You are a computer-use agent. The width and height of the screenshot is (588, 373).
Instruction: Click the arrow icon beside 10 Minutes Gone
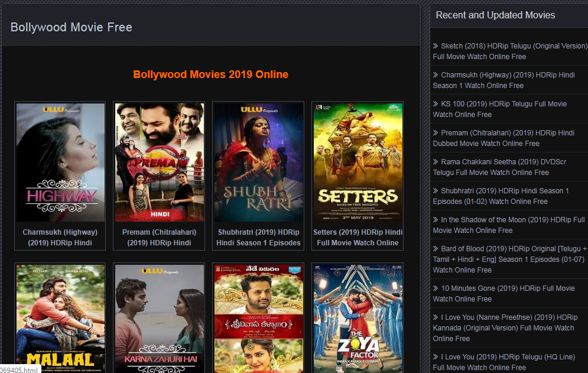(x=436, y=288)
